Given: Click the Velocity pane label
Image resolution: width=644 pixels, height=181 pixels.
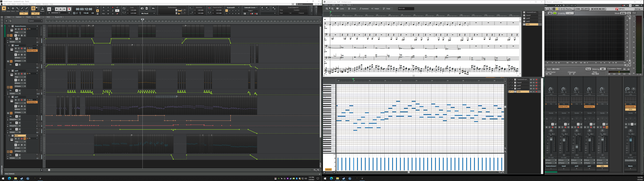Looking at the screenshot, I should pos(328,170).
